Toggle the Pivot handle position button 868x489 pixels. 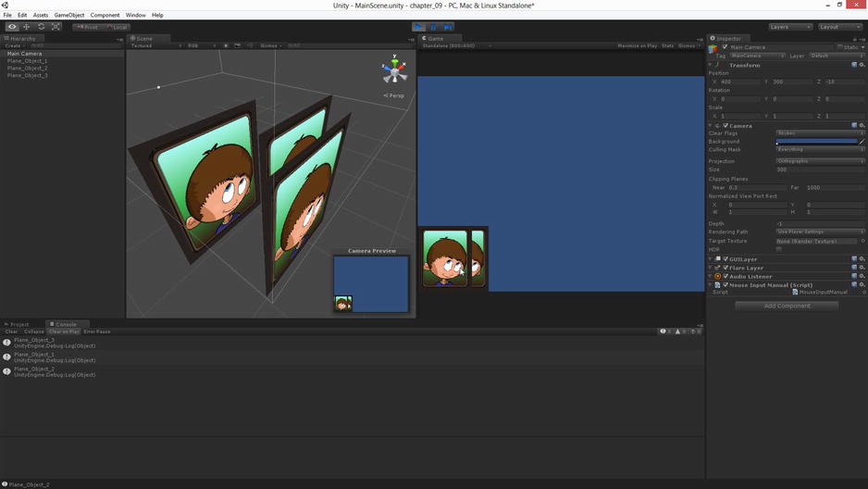point(87,27)
